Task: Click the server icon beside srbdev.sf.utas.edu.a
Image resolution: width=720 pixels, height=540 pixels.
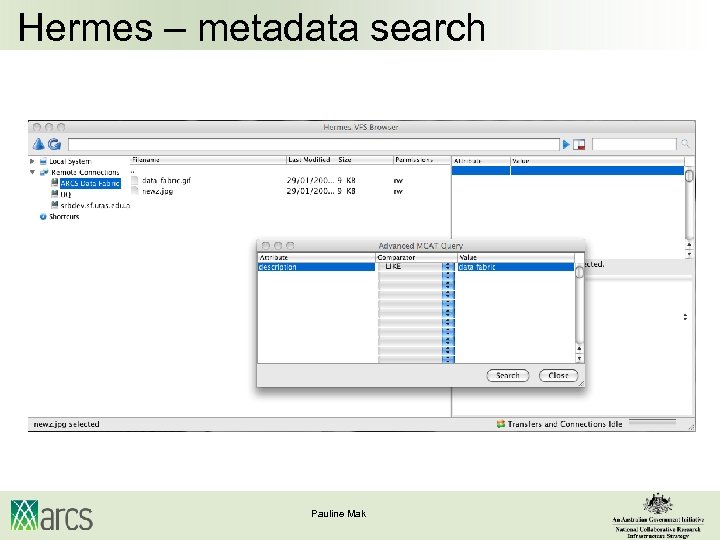Action: click(x=55, y=205)
